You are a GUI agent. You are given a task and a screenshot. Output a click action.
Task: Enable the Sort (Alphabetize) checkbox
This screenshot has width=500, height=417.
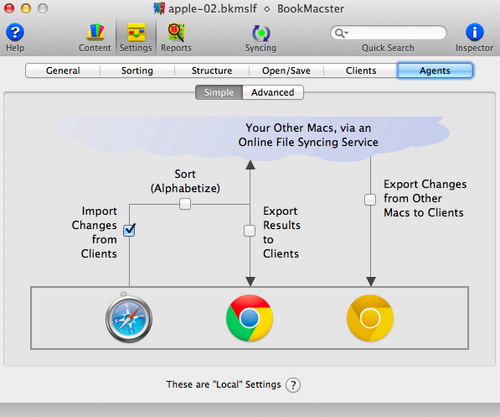coord(185,204)
